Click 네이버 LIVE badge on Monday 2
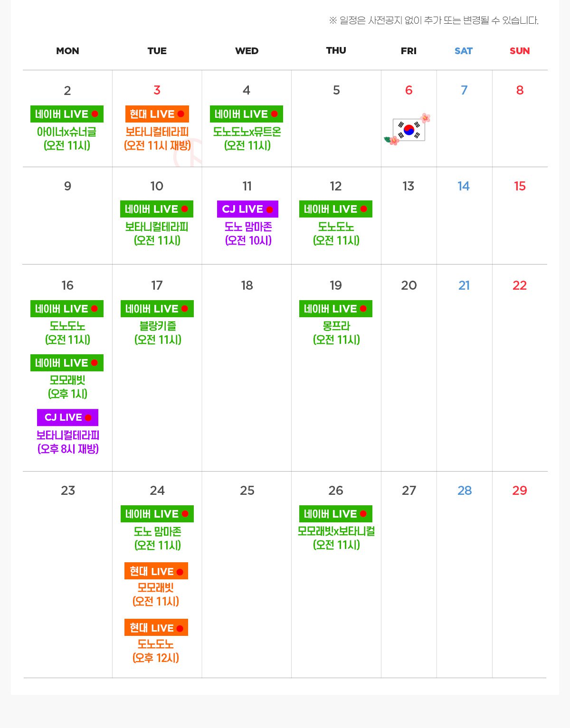The image size is (570, 728). click(67, 114)
